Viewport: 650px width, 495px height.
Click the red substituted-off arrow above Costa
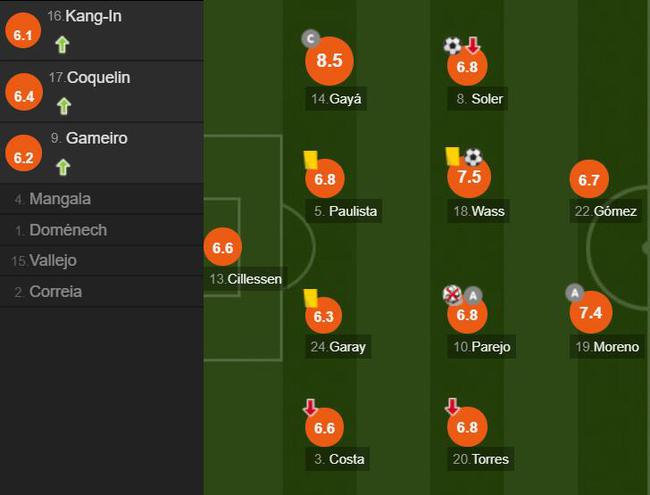tap(310, 407)
